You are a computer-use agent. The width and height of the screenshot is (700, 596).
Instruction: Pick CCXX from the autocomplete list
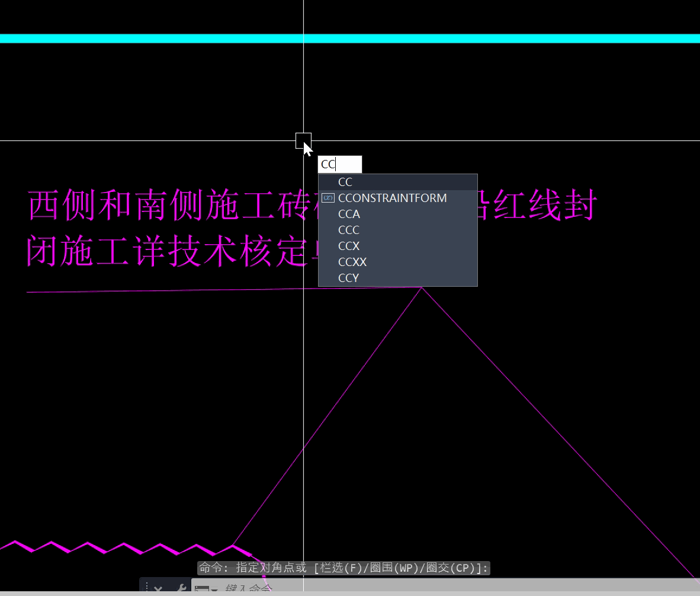[x=352, y=262]
